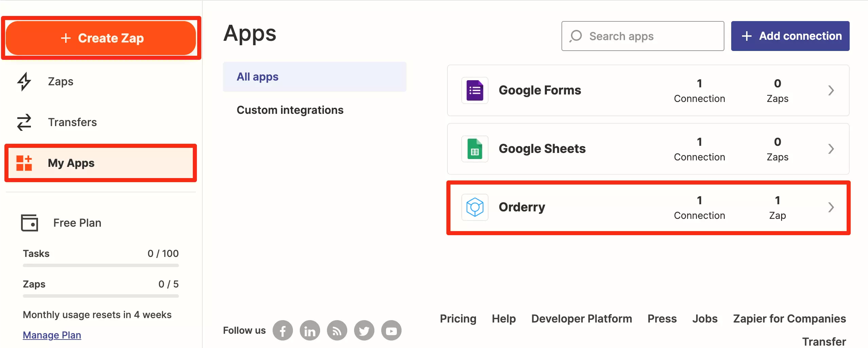The image size is (868, 348).
Task: Open the Press footer link
Action: click(662, 319)
